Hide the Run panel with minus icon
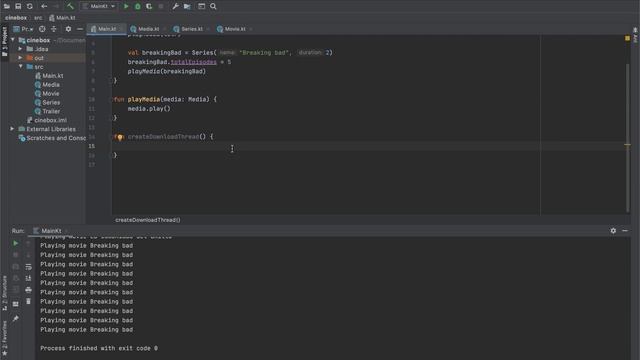The image size is (640, 360). click(625, 231)
